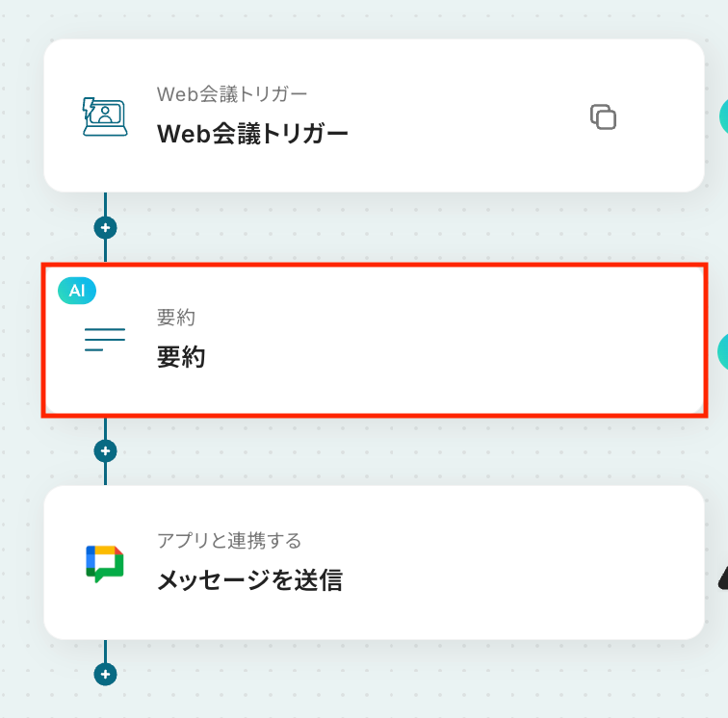Open the メッセージを送信 step card

[375, 562]
